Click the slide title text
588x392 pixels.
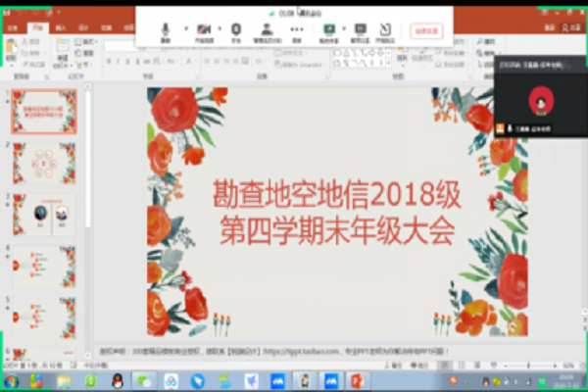[x=337, y=213]
